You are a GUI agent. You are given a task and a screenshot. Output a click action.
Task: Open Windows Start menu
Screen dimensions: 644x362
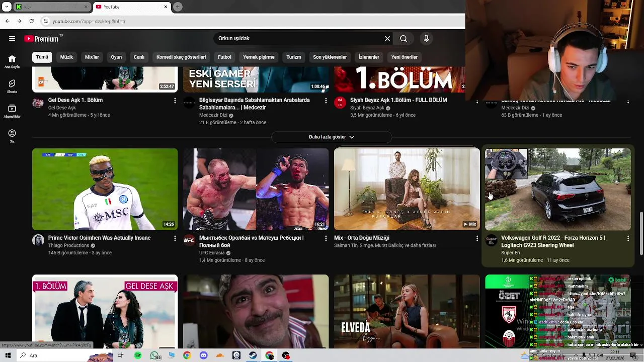click(x=8, y=355)
